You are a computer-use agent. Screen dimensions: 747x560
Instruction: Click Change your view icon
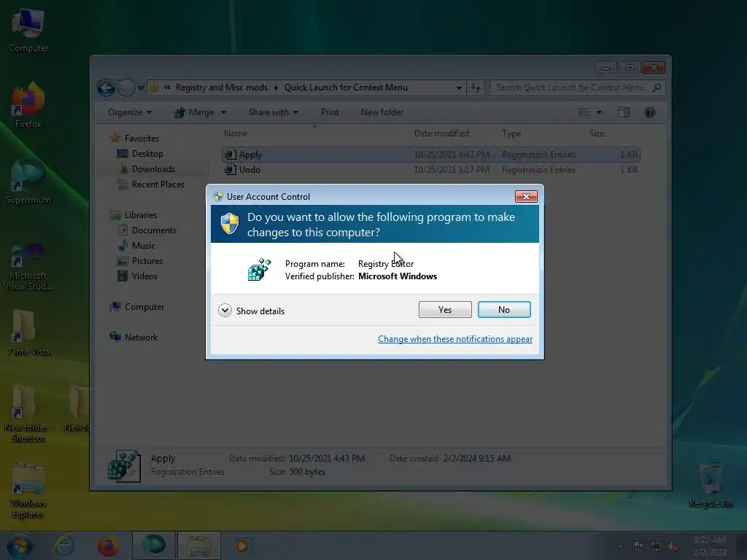[584, 112]
